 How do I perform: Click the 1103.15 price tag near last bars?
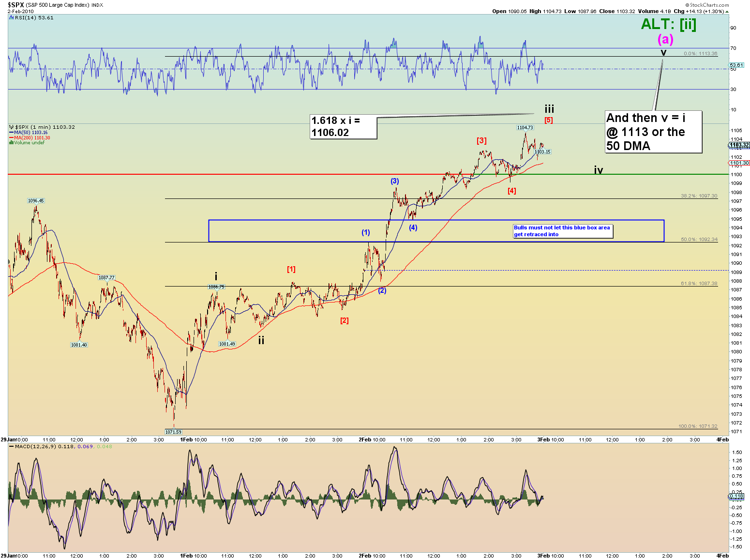point(542,152)
